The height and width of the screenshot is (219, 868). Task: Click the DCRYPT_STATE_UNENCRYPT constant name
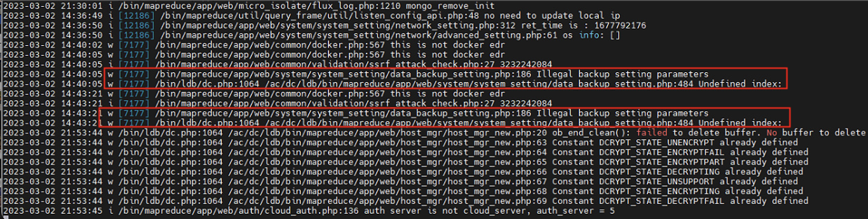pos(656,142)
